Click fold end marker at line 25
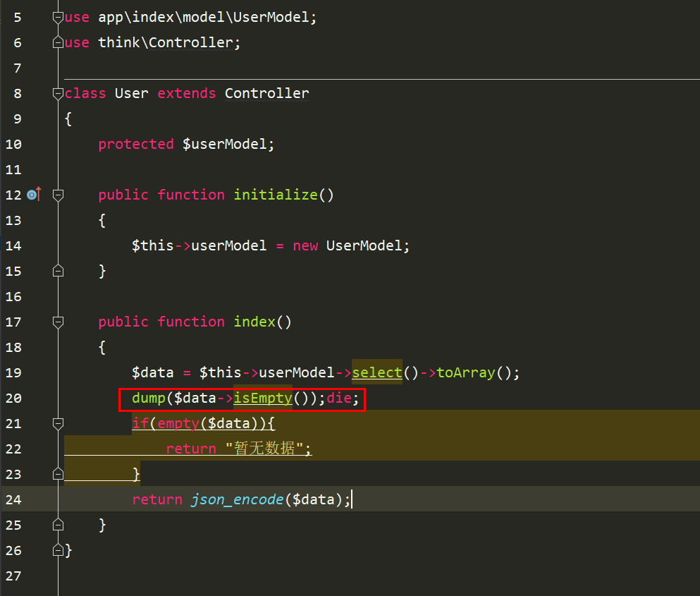The width and height of the screenshot is (700, 596). pos(58,525)
